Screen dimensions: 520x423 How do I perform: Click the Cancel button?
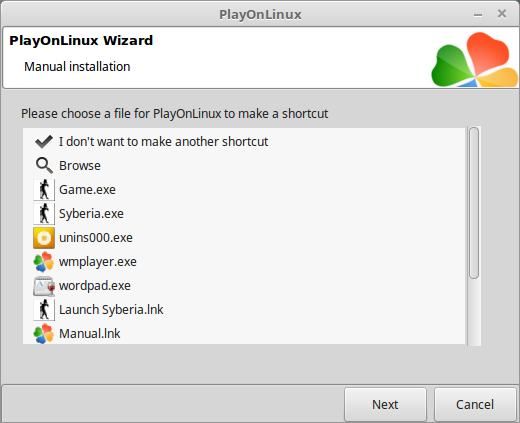(475, 404)
